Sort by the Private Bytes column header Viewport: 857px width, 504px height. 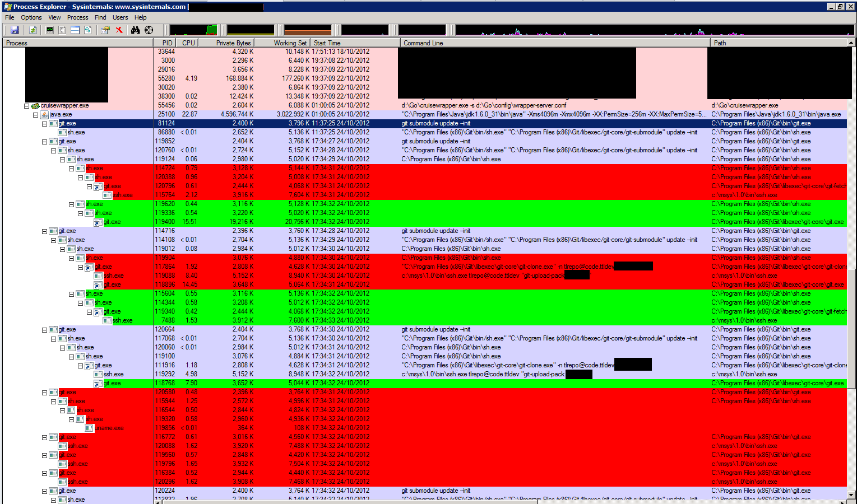pos(226,43)
